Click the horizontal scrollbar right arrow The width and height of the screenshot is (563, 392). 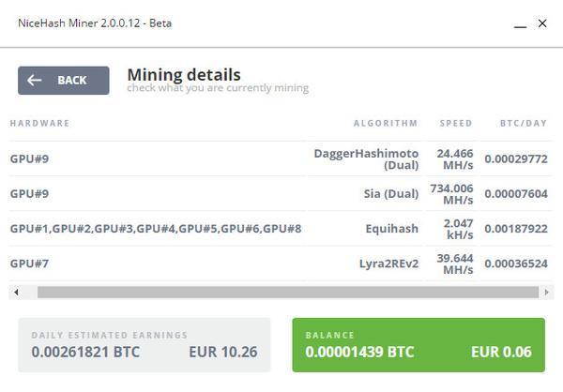click(546, 293)
